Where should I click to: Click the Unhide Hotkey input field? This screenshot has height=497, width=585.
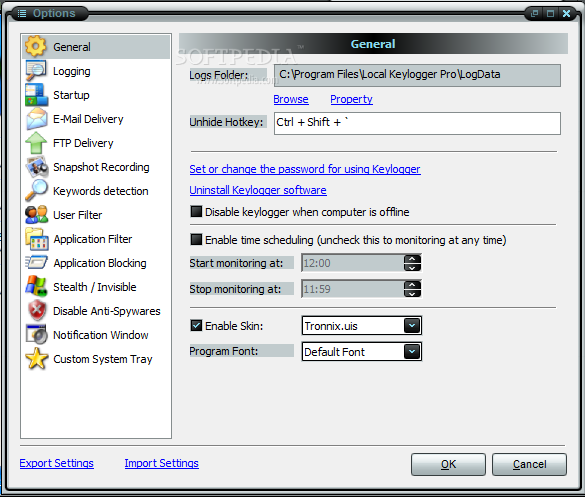tap(417, 123)
